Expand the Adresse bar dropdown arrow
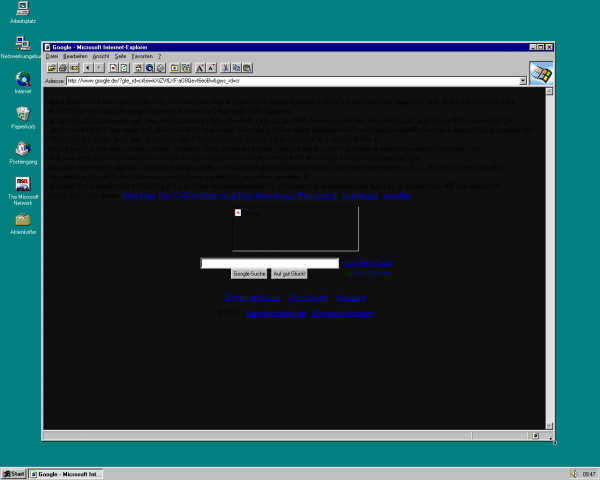This screenshot has width=600, height=480. [x=523, y=81]
